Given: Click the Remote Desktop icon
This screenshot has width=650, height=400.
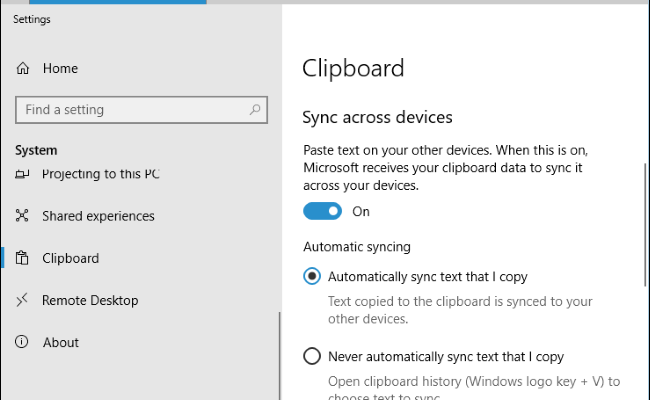Looking at the screenshot, I should tap(22, 300).
